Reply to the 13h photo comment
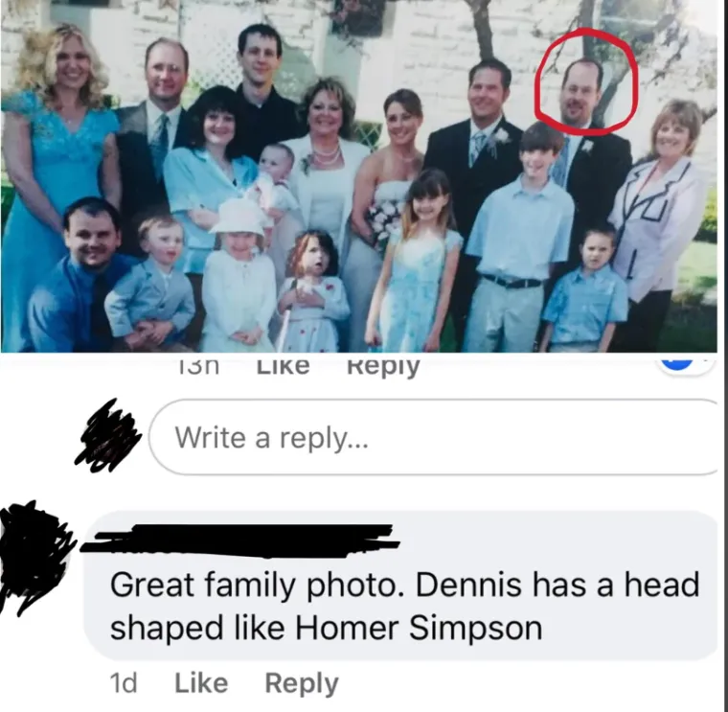Screen dimensions: 728x712 pos(383,365)
